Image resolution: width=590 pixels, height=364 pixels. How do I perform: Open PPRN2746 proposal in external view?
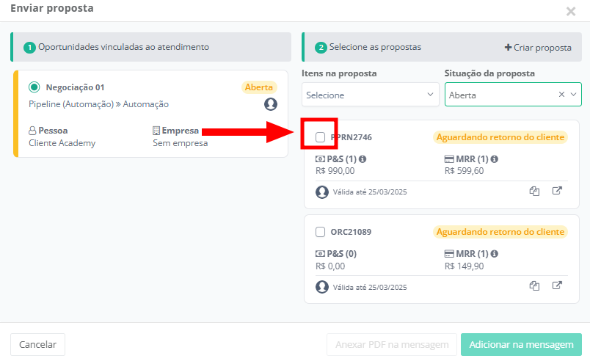coord(557,192)
